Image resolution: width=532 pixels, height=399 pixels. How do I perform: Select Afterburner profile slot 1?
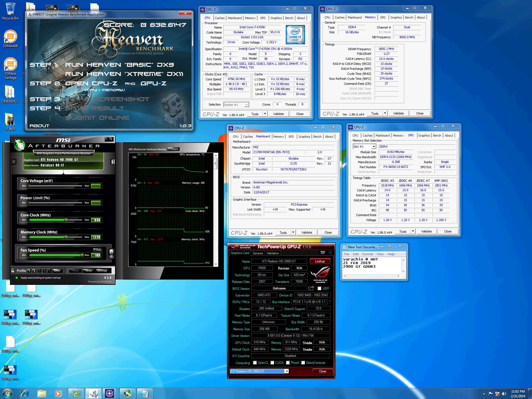tap(29, 271)
